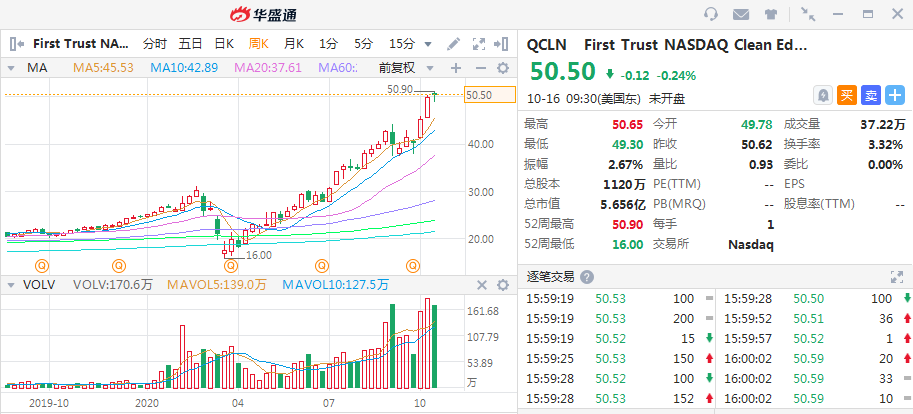Image resolution: width=913 pixels, height=414 pixels.
Task: Click the first quarterly Q marker
Action: (x=42, y=266)
